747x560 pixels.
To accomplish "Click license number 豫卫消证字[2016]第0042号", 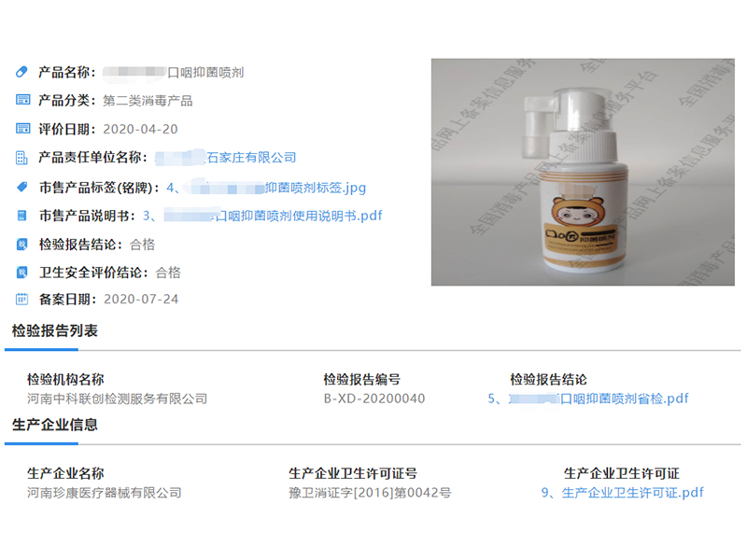I will tap(370, 493).
